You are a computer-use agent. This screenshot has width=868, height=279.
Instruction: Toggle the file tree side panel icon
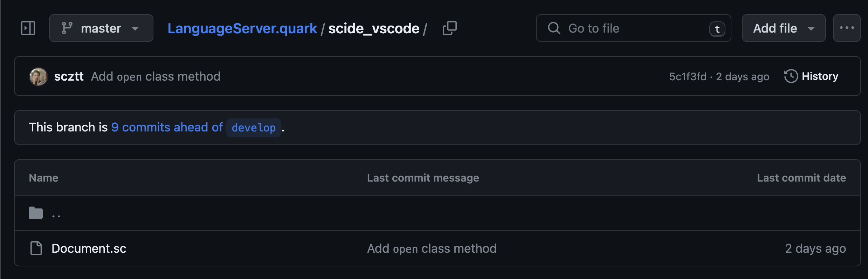(x=28, y=28)
